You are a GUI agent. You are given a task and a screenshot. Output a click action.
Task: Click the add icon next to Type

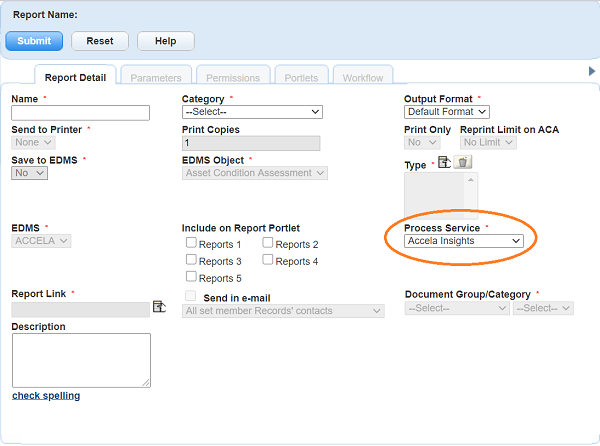(445, 162)
